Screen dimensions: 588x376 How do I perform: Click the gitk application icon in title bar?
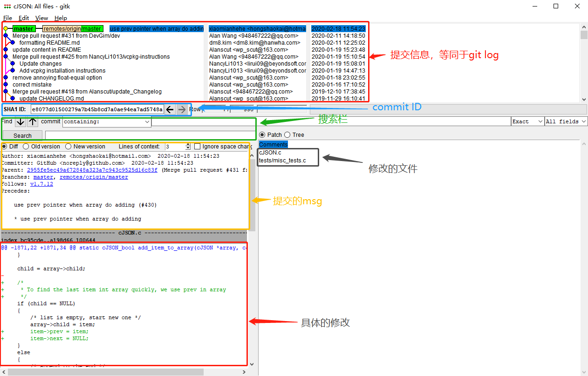(x=7, y=6)
